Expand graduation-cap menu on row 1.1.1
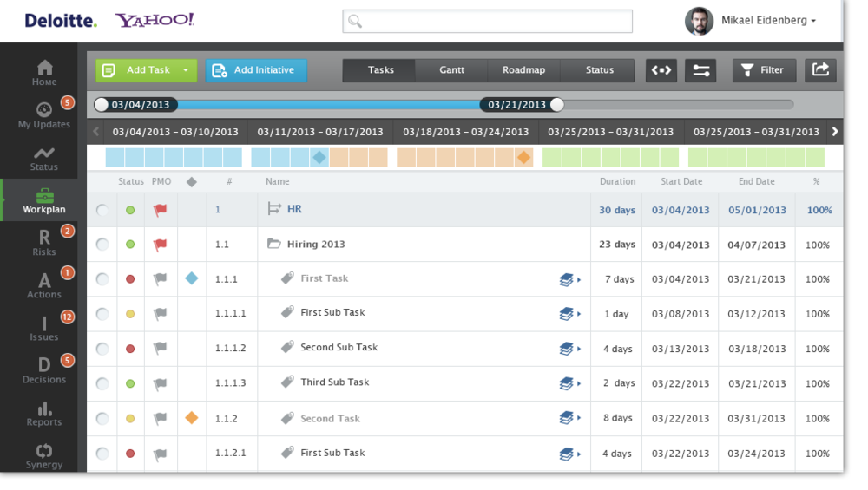Screen dimensions: 868x490 pos(569,279)
